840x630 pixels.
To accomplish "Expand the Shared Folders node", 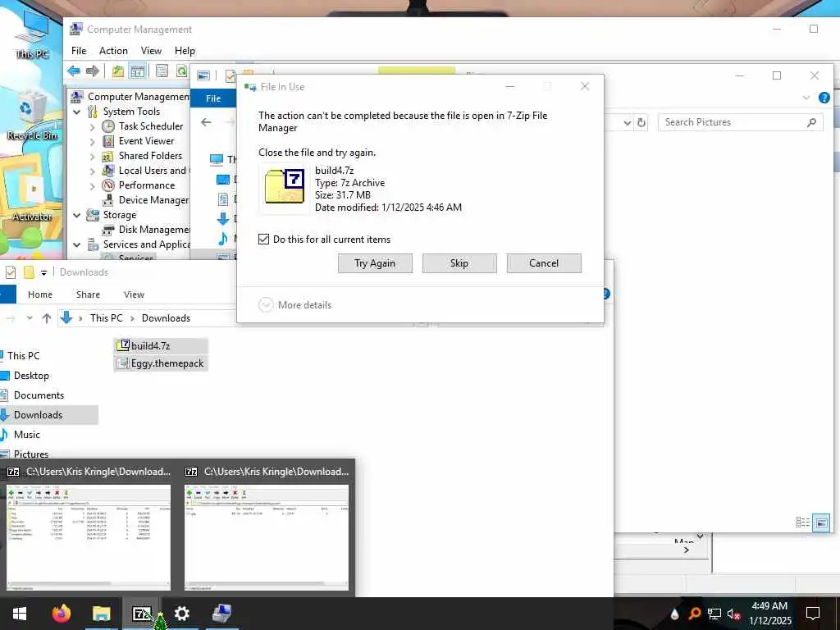I will tap(92, 156).
